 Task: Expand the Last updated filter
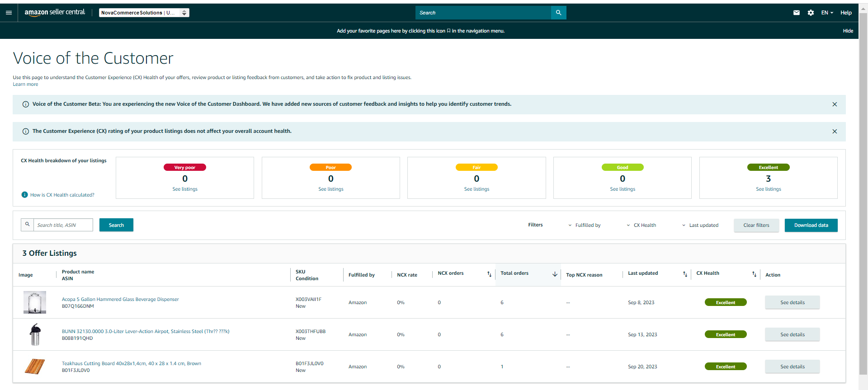point(700,225)
